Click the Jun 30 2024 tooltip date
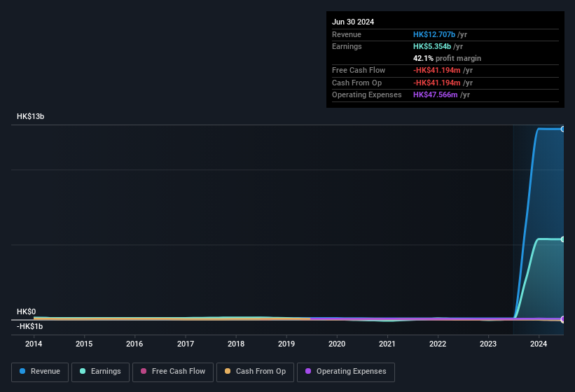Viewport: 575px width, 392px height. tap(353, 22)
